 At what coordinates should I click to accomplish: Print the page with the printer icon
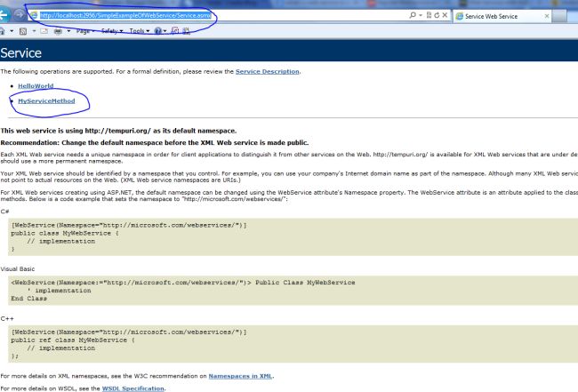(x=58, y=31)
